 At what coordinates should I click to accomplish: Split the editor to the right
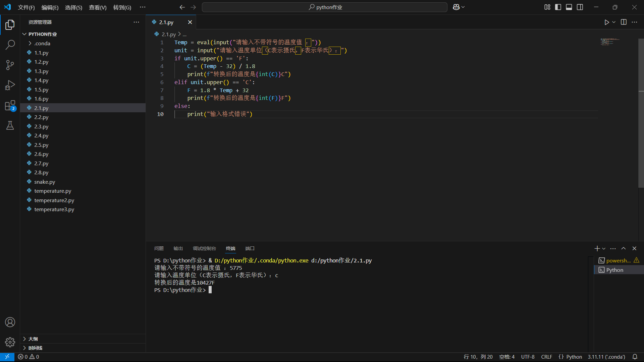(x=624, y=22)
